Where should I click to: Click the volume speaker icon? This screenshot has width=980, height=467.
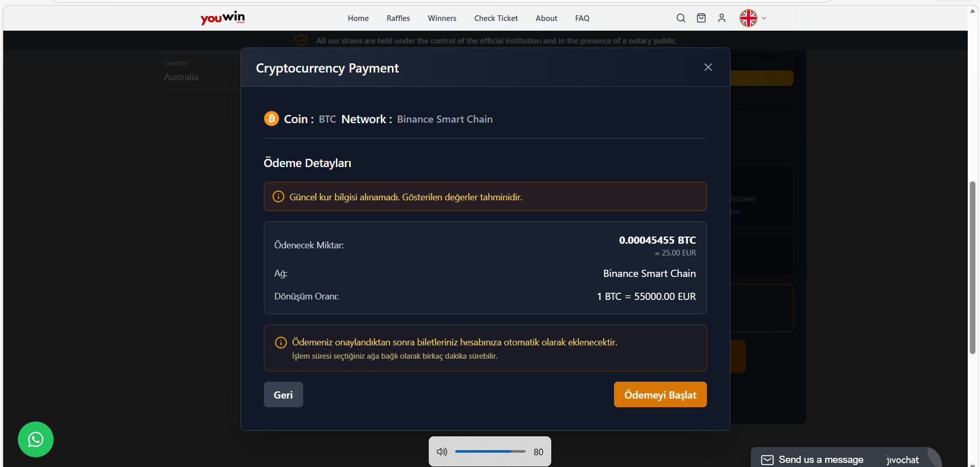442,452
